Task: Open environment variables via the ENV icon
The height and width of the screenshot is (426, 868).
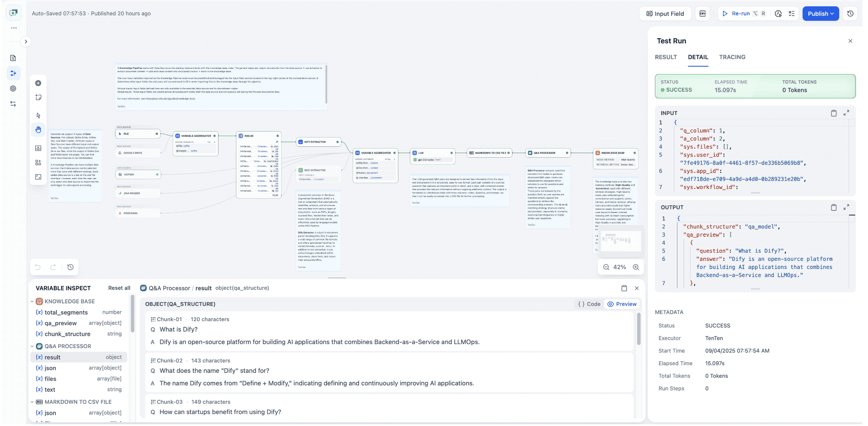Action: (x=702, y=13)
